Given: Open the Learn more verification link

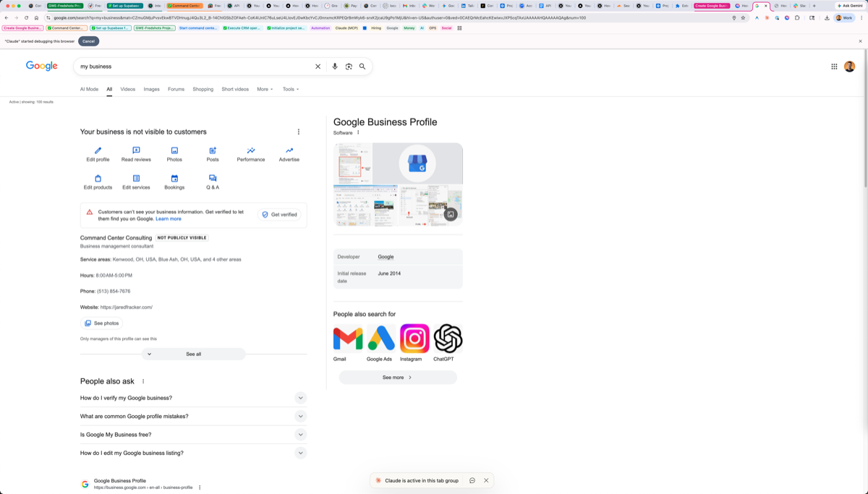Looking at the screenshot, I should coord(169,218).
